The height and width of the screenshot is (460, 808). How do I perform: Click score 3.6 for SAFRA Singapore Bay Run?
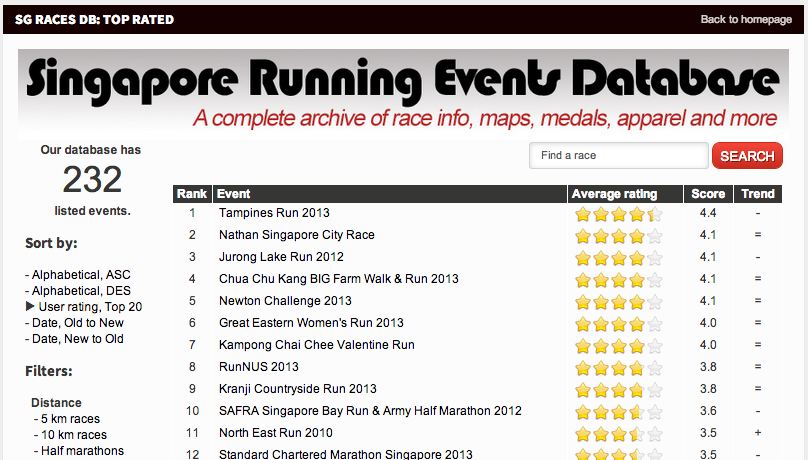pos(708,411)
